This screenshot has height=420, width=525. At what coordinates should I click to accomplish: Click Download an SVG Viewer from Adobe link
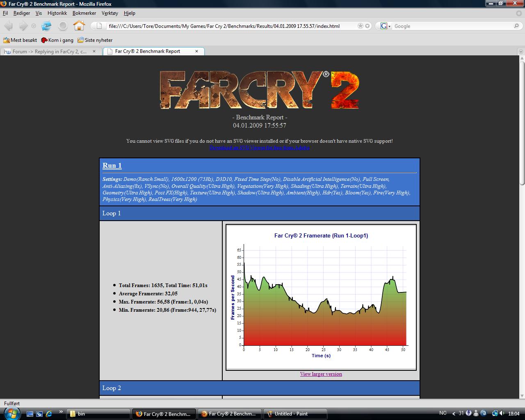[x=260, y=148]
